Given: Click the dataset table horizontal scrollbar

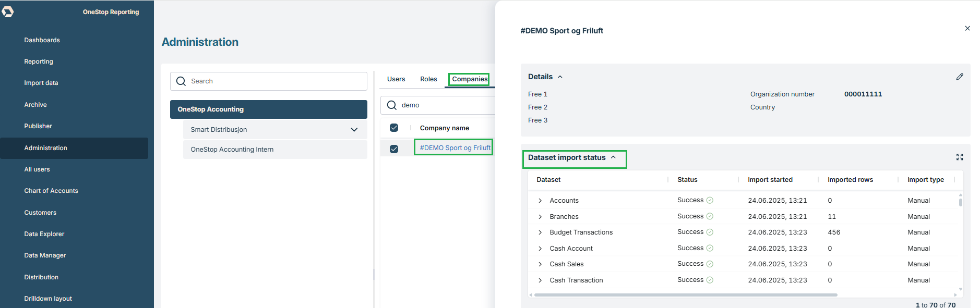Looking at the screenshot, I should pos(686,295).
